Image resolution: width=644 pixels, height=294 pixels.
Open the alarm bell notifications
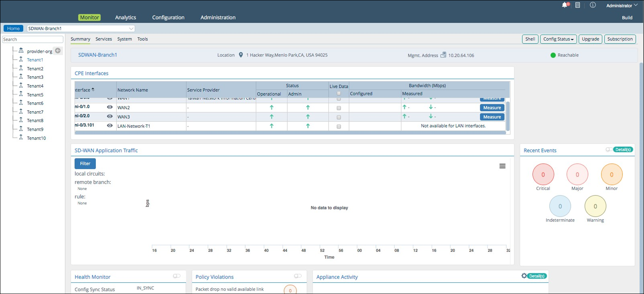[x=565, y=5]
